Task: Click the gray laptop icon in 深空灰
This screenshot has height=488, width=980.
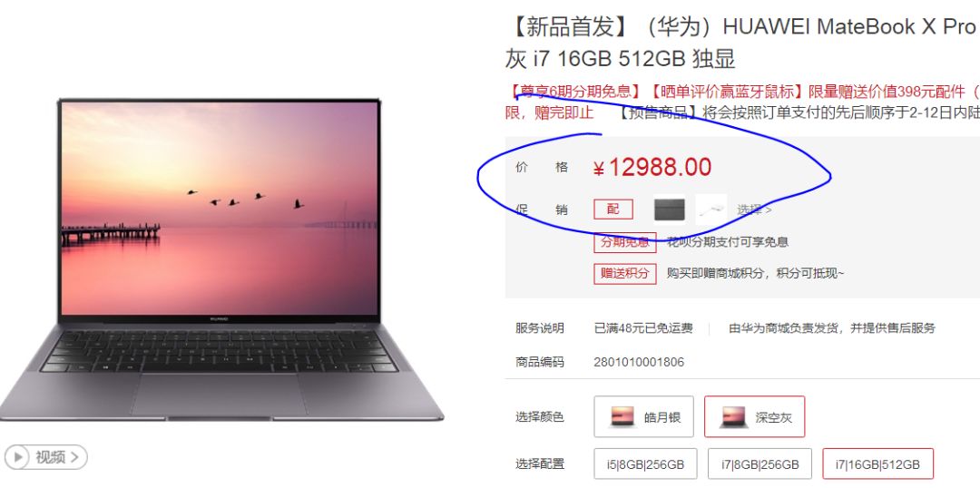Action: pos(733,416)
